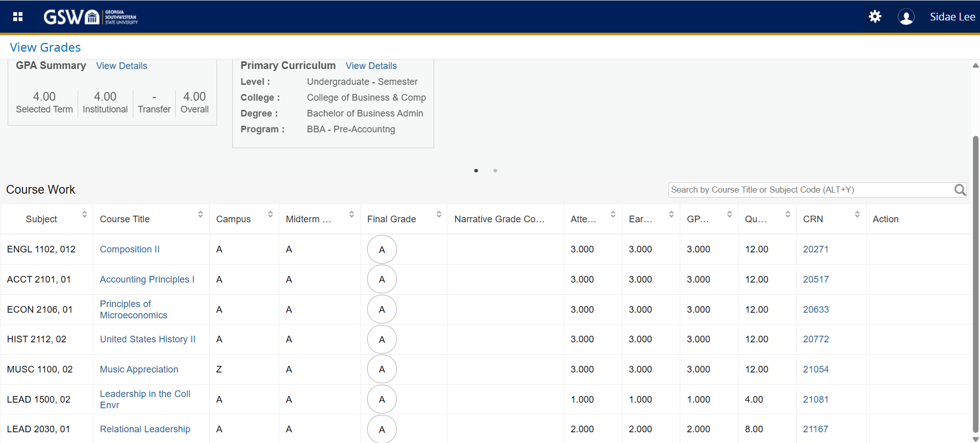The height and width of the screenshot is (443, 980).
Task: Click final grade circle for Leadership in the Coll Envr
Action: 382,400
